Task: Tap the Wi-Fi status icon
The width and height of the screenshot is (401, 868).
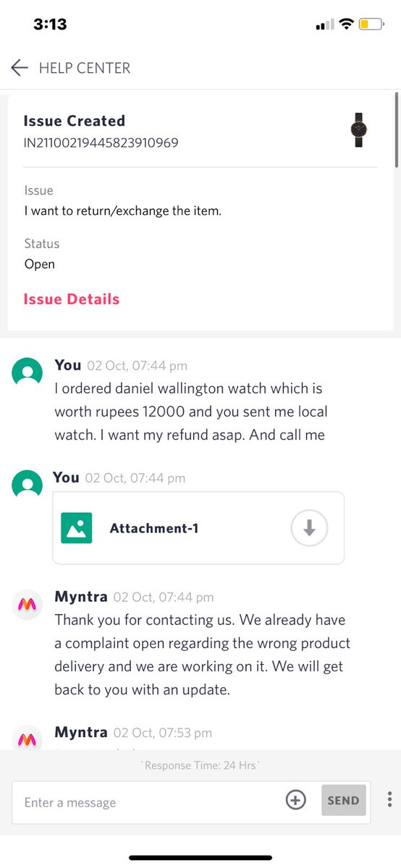Action: 346,25
